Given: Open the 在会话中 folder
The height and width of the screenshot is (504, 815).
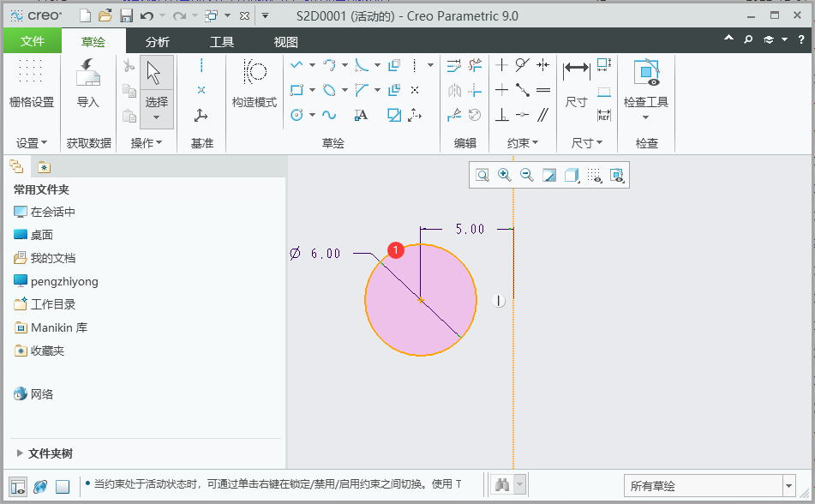Looking at the screenshot, I should pos(45,212).
